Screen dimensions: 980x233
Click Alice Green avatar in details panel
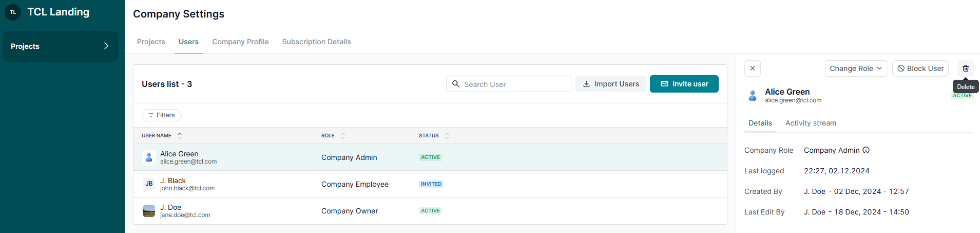click(x=753, y=95)
